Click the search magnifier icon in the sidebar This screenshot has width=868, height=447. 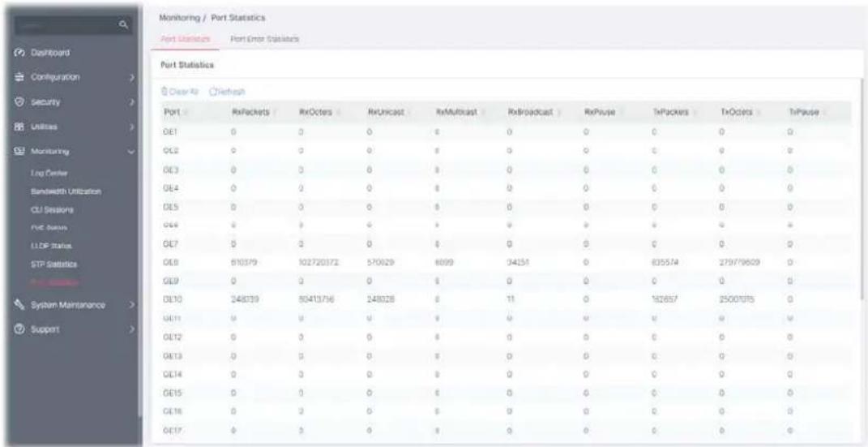click(x=124, y=25)
